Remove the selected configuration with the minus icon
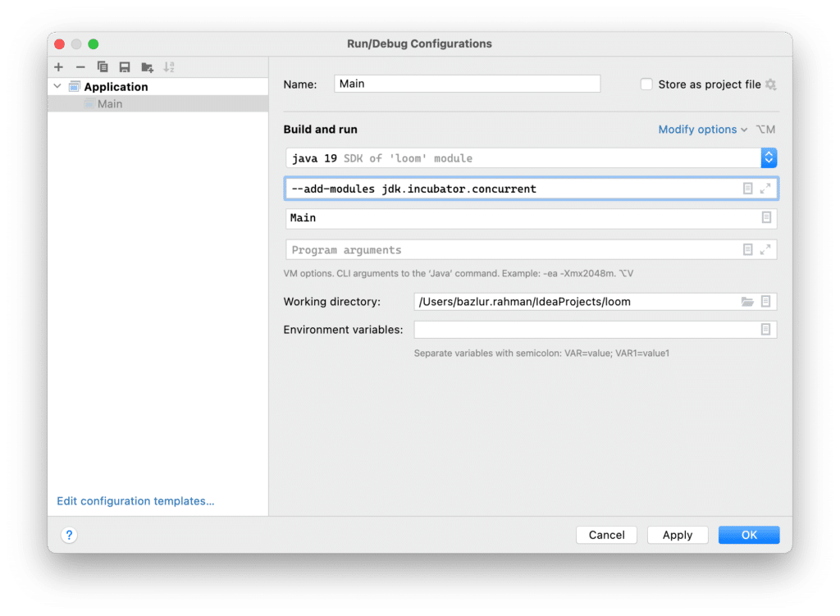 point(80,67)
